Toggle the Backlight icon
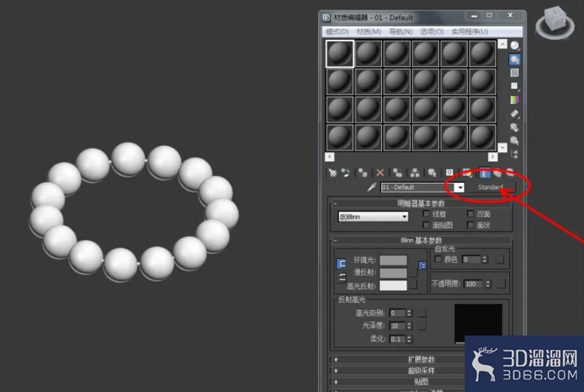584x392 pixels. pyautogui.click(x=515, y=59)
